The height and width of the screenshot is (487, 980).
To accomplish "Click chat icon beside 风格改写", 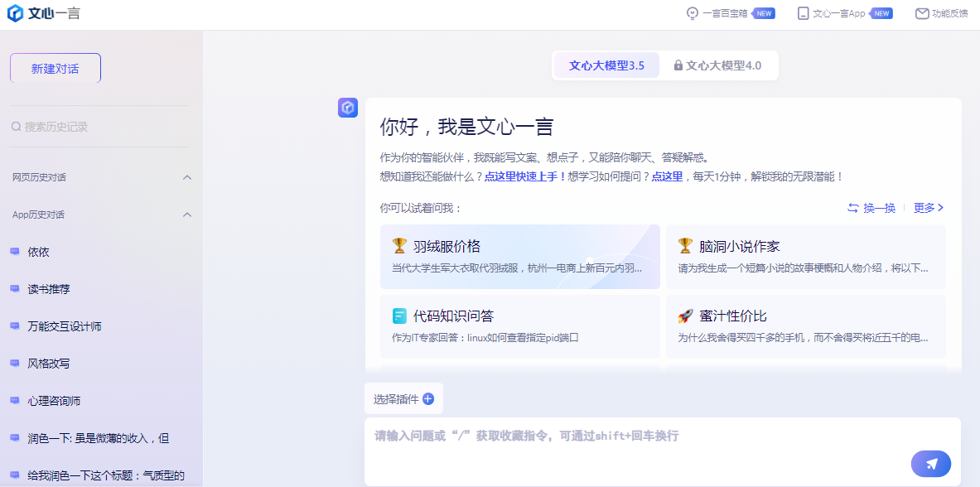I will [x=15, y=364].
